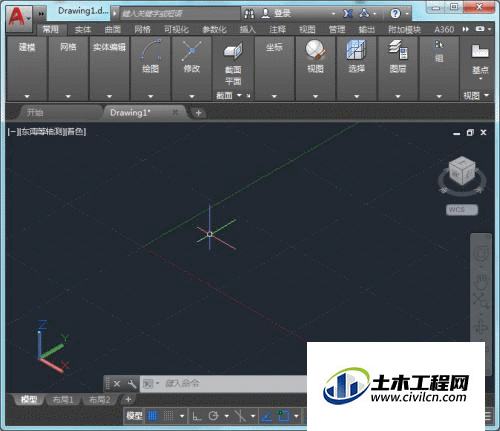The height and width of the screenshot is (431, 500).
Task: Expand the 建模 modeling panel dropdown
Action: coord(27,96)
